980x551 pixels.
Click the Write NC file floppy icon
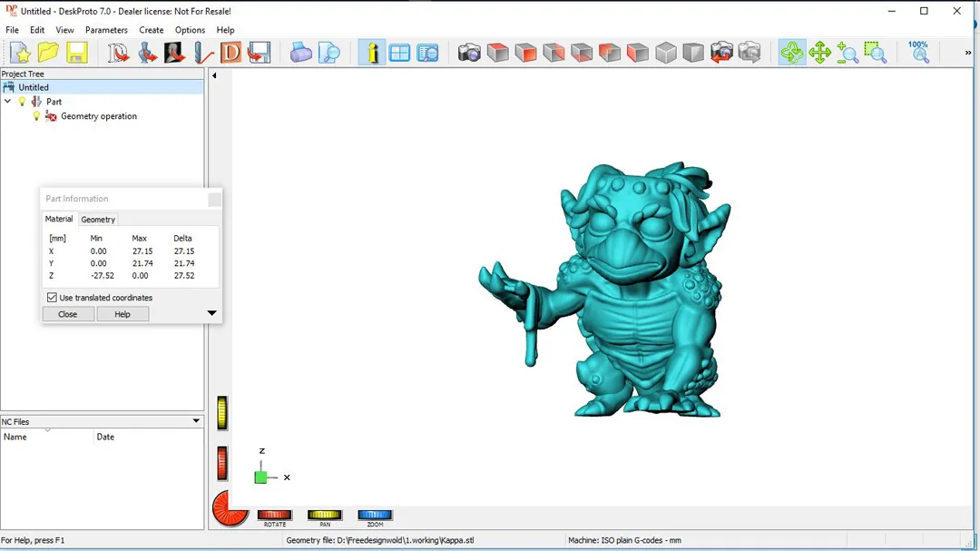coord(259,53)
